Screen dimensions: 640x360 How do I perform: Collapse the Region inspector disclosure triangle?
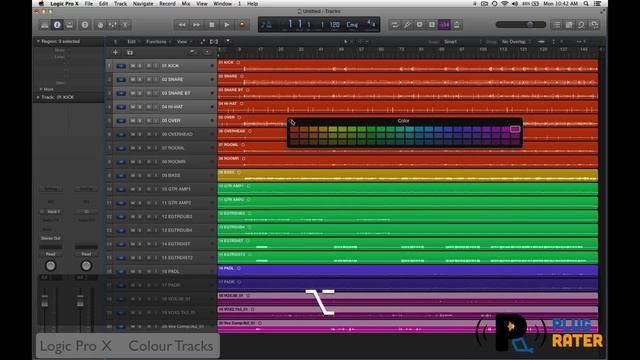click(38, 41)
